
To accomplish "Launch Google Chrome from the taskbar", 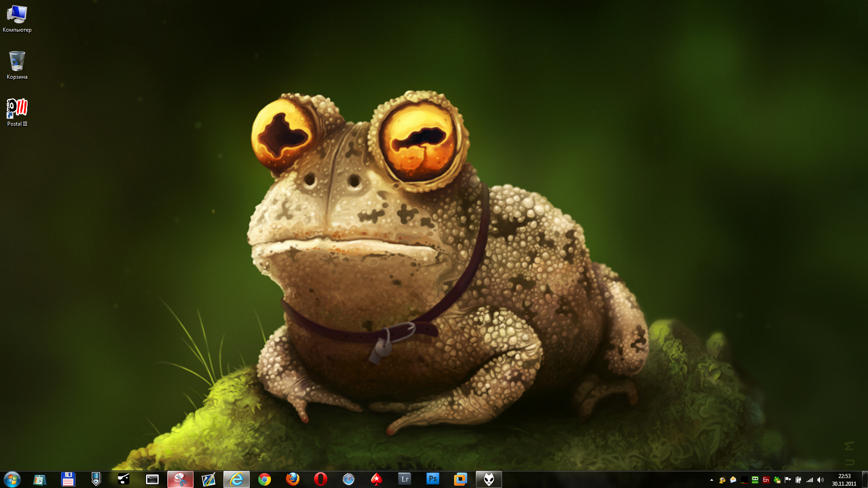I will click(x=265, y=479).
